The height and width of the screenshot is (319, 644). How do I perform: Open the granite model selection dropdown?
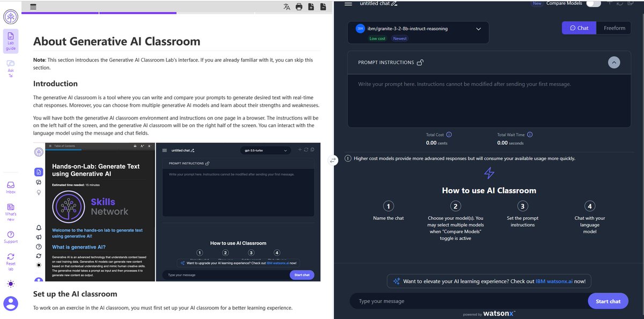[419, 32]
